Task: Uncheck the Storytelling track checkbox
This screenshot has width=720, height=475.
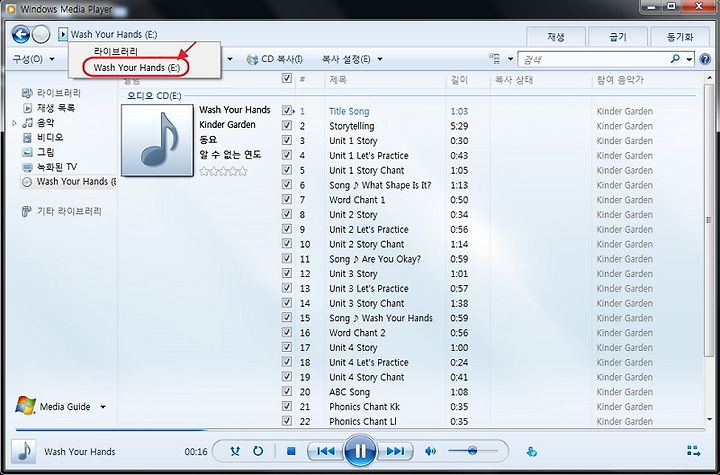Action: [x=287, y=125]
